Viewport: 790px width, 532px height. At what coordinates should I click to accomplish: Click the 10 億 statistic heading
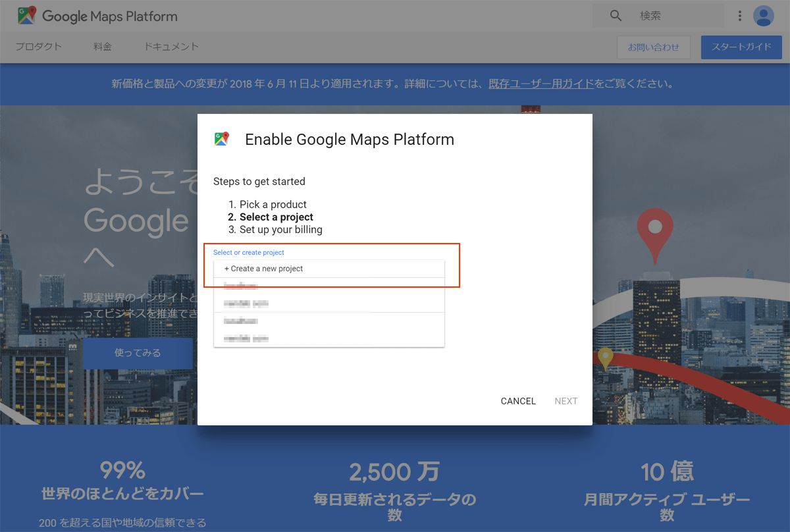[667, 471]
